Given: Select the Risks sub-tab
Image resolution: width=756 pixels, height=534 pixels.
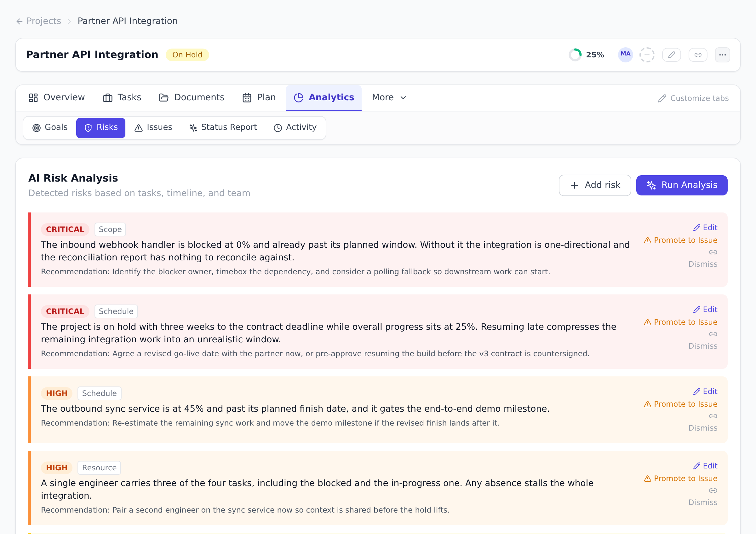Looking at the screenshot, I should pyautogui.click(x=101, y=127).
